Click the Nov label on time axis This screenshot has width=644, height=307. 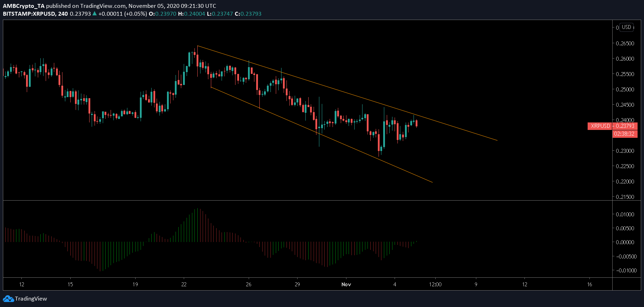click(346, 285)
